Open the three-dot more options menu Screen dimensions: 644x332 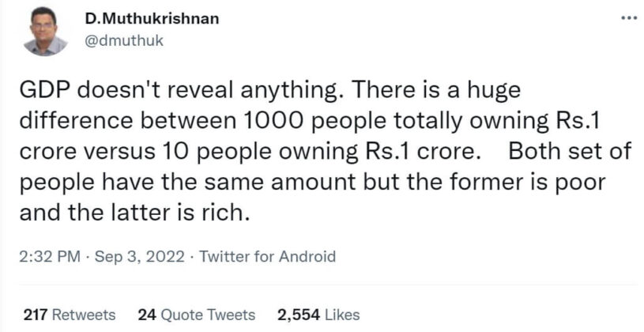point(628,19)
